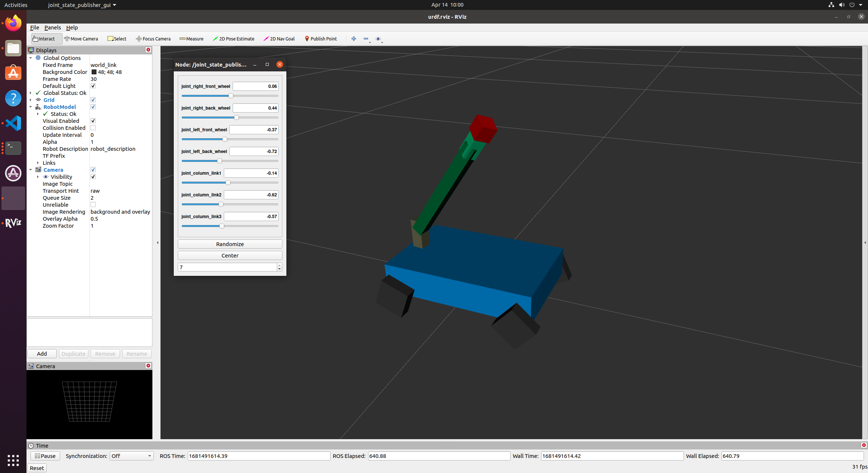This screenshot has height=473, width=868.
Task: Click the minus remove-tool icon
Action: coord(366,39)
